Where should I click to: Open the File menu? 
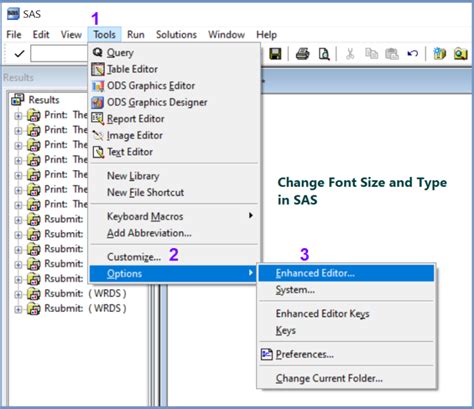(x=14, y=35)
